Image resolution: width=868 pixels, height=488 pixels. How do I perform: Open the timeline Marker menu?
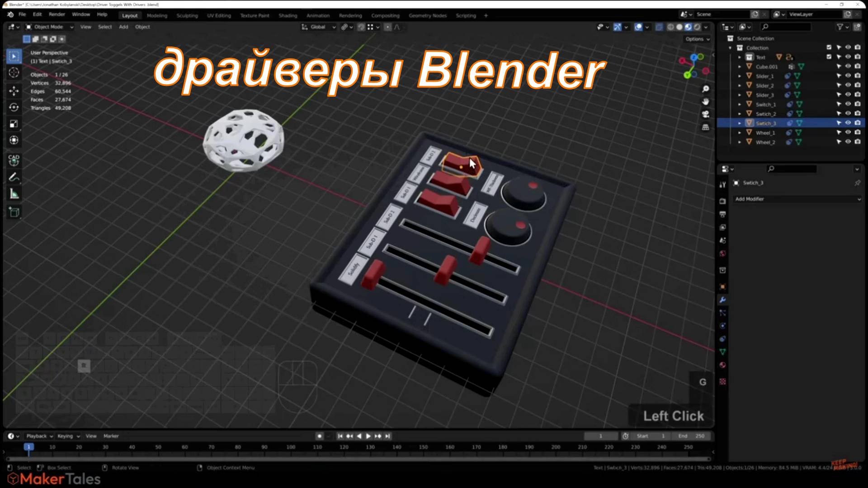click(111, 436)
